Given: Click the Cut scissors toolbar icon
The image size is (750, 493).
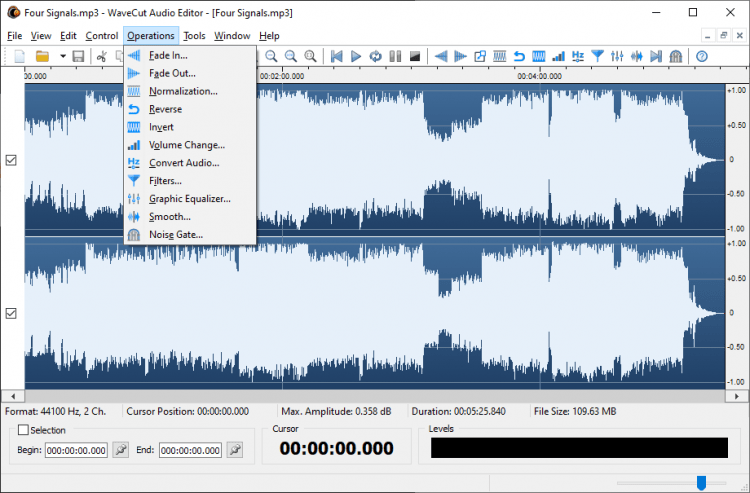Looking at the screenshot, I should click(101, 56).
